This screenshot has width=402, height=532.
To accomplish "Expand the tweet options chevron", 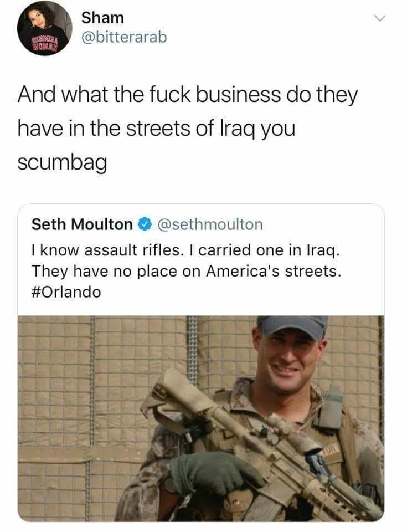I will pos(380,18).
